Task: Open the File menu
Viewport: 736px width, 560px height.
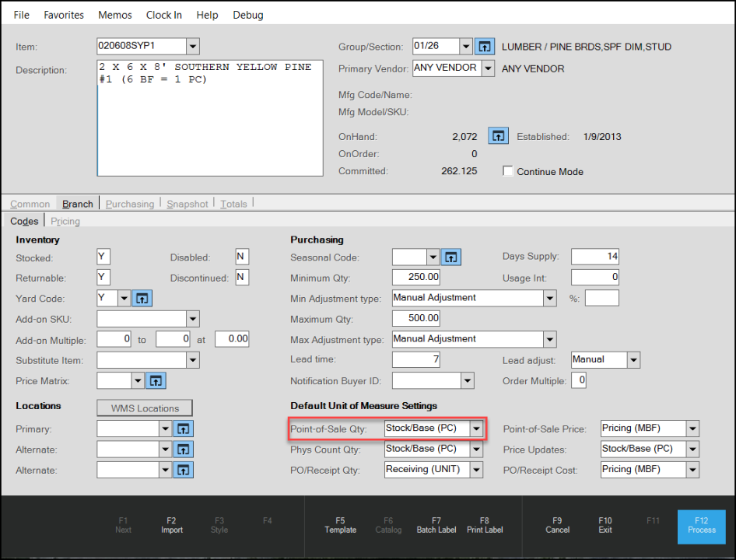Action: coord(22,15)
